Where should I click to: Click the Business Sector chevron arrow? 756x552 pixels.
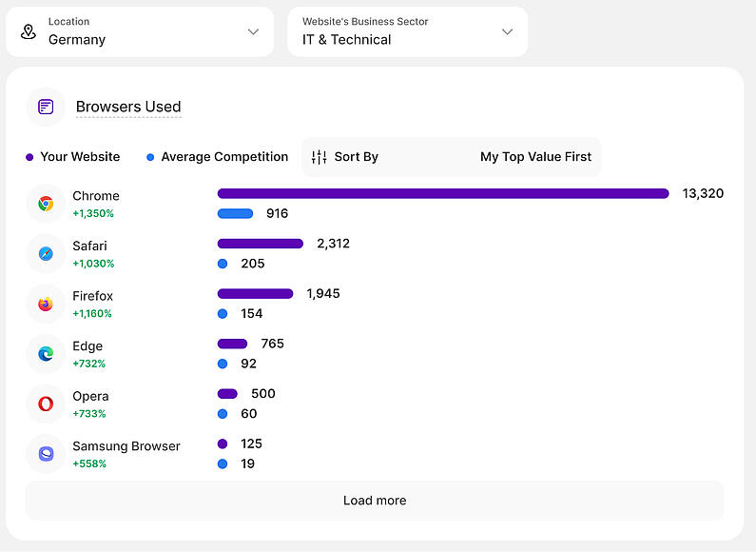(507, 31)
